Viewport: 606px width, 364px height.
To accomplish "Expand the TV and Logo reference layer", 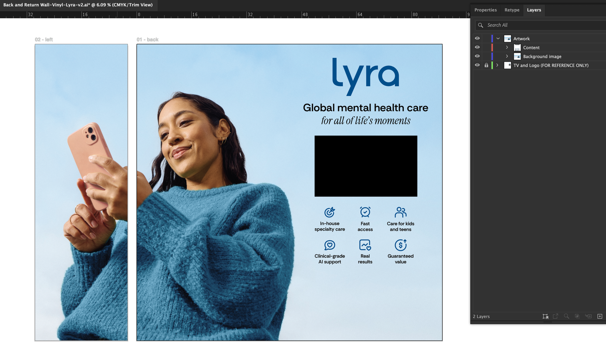I will (497, 65).
